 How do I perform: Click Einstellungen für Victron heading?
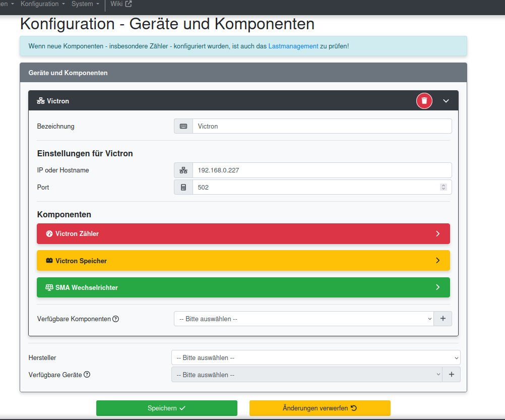[x=85, y=153]
